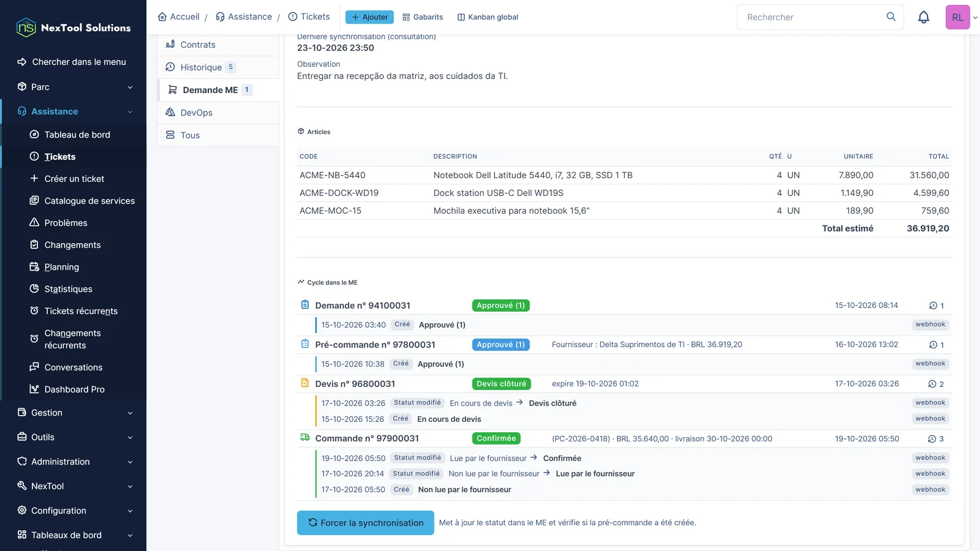Click the Problèmes warning triangle icon
This screenshot has width=980, height=551.
(34, 222)
